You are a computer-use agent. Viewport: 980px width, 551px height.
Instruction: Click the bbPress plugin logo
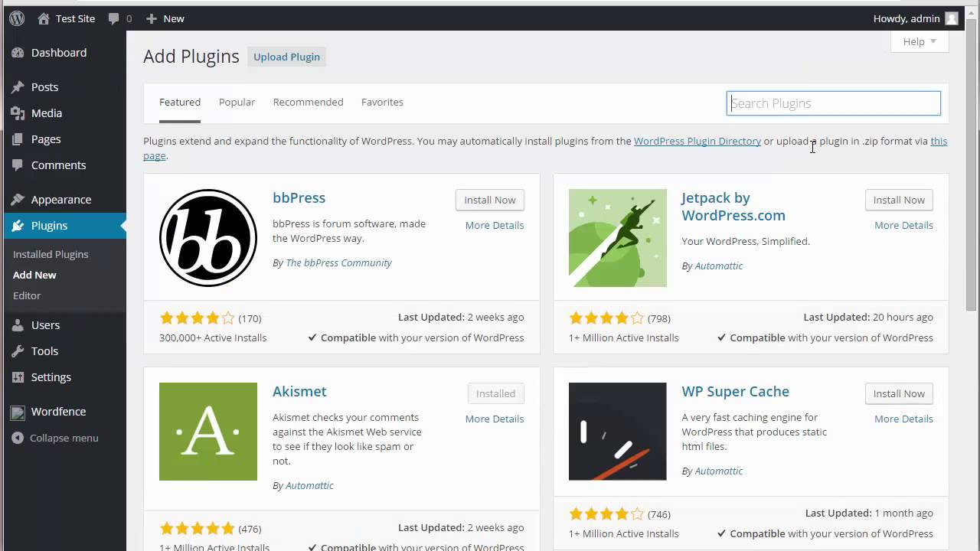click(x=208, y=238)
